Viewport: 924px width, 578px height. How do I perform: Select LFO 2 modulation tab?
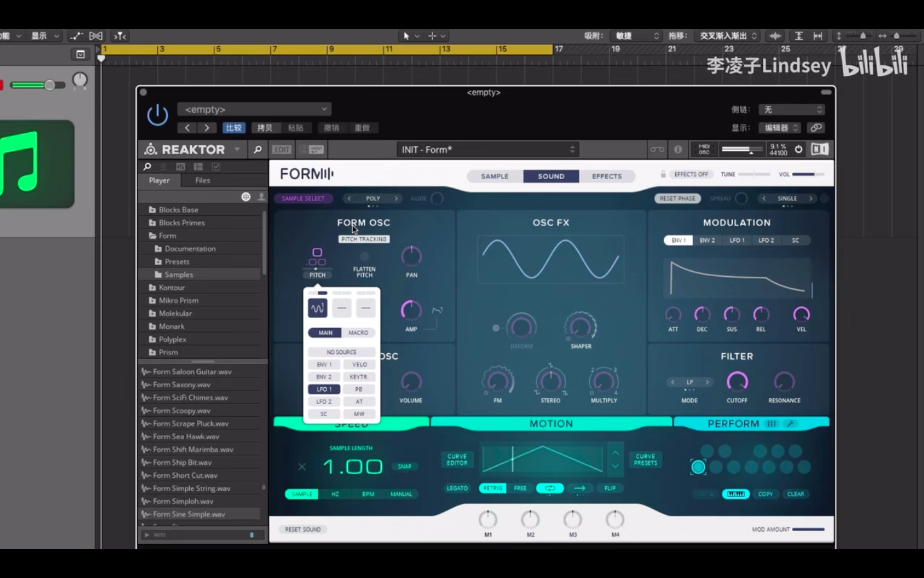pyautogui.click(x=766, y=240)
